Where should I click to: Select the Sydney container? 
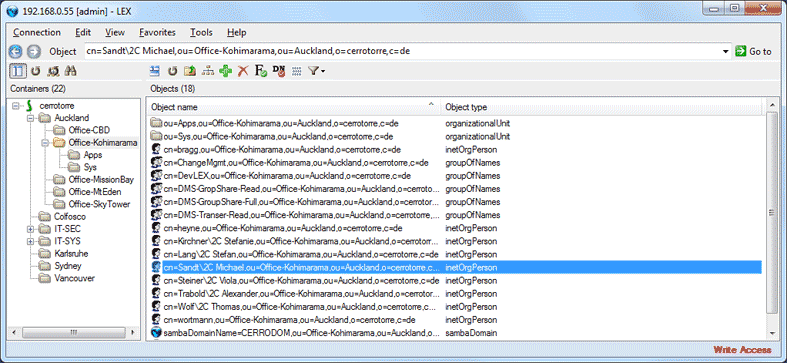point(68,266)
